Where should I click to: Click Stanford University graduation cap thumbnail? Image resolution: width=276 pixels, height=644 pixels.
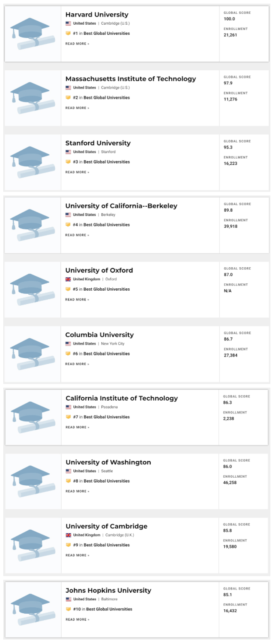tap(32, 162)
